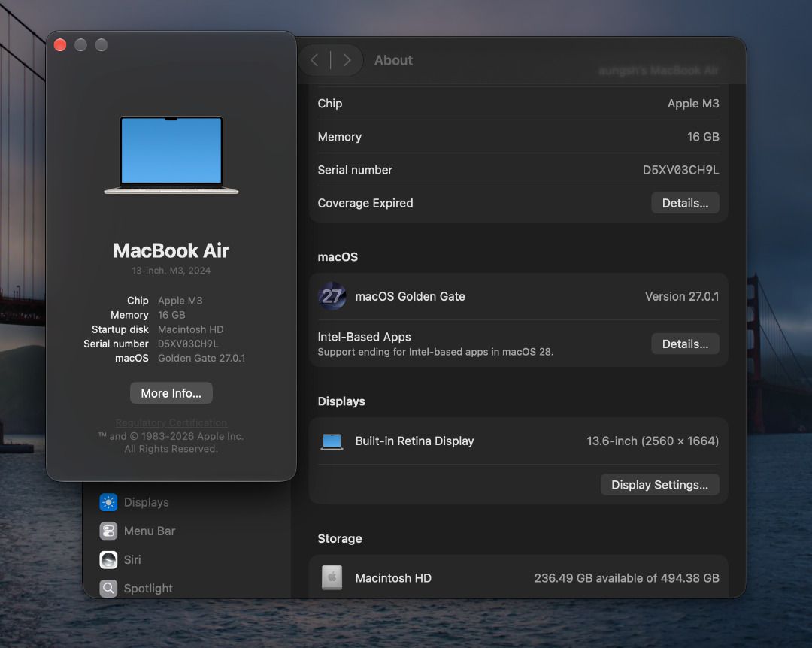812x648 pixels.
Task: Click the Version 27.0.1 text
Action: click(x=681, y=296)
